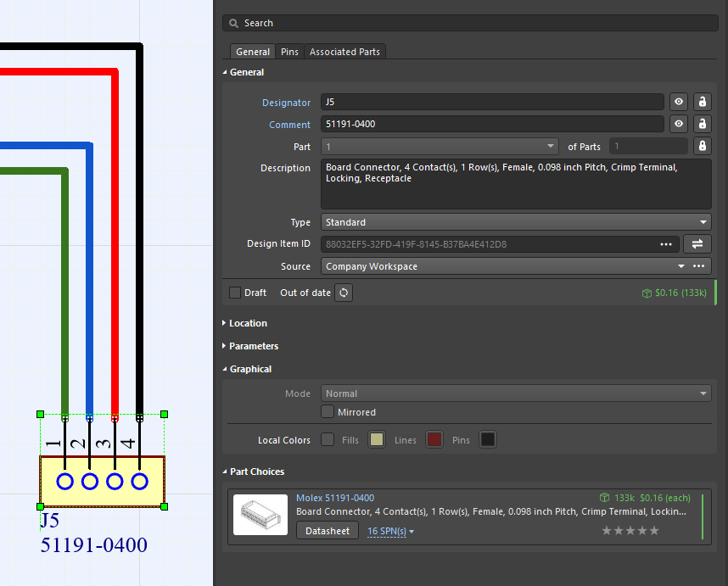Open the Design Item ID ellipsis browse button
Screen dimensions: 728x586
point(666,244)
